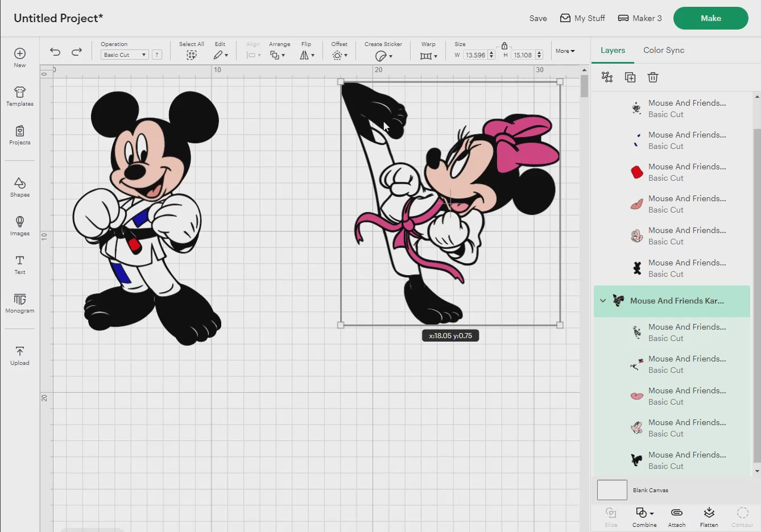This screenshot has height=532, width=761.
Task: Open the Flip dropdown
Action: click(x=307, y=55)
